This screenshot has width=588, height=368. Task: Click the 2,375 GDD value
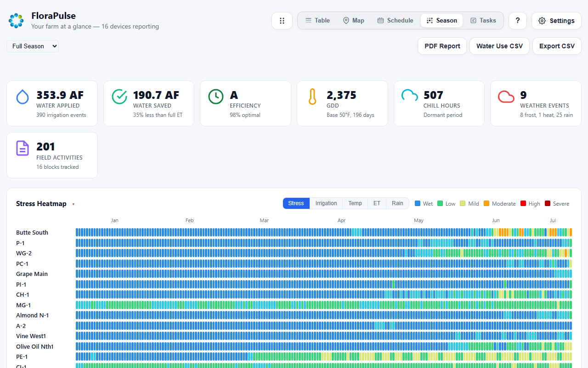(341, 95)
